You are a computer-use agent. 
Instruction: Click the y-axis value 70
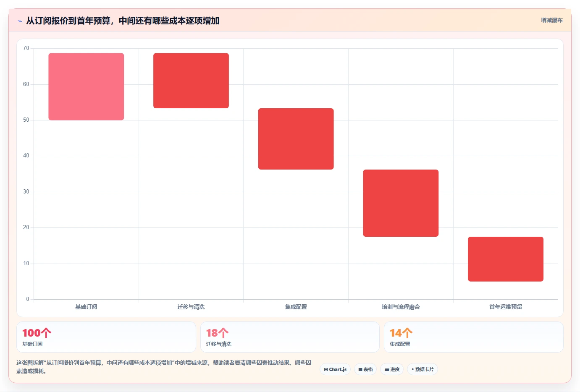tap(26, 48)
